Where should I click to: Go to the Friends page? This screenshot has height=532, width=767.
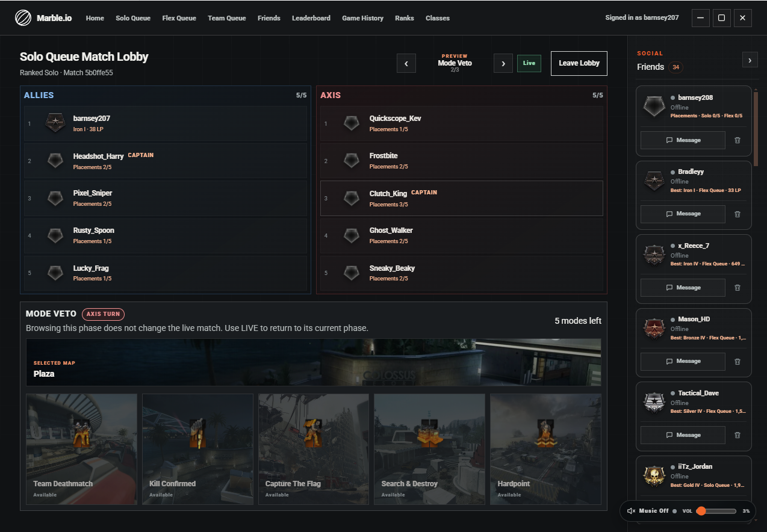[269, 18]
